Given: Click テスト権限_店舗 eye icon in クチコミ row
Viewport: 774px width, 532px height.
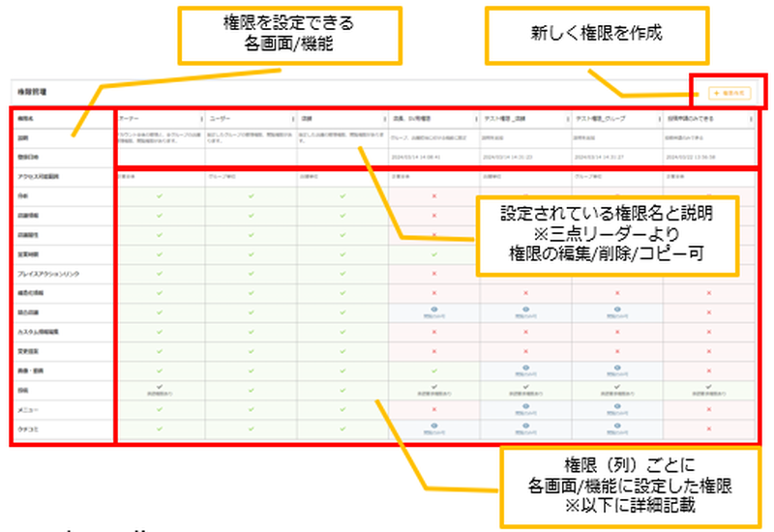Looking at the screenshot, I should 526,426.
